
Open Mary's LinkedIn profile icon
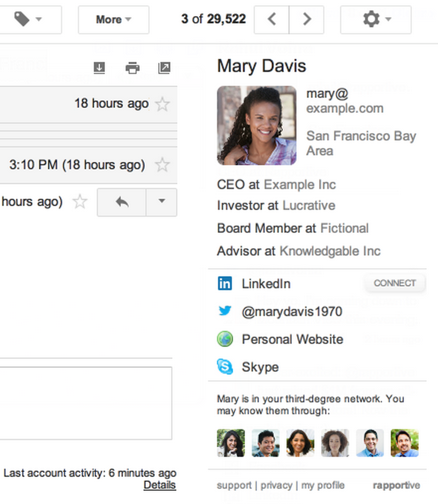point(225,283)
